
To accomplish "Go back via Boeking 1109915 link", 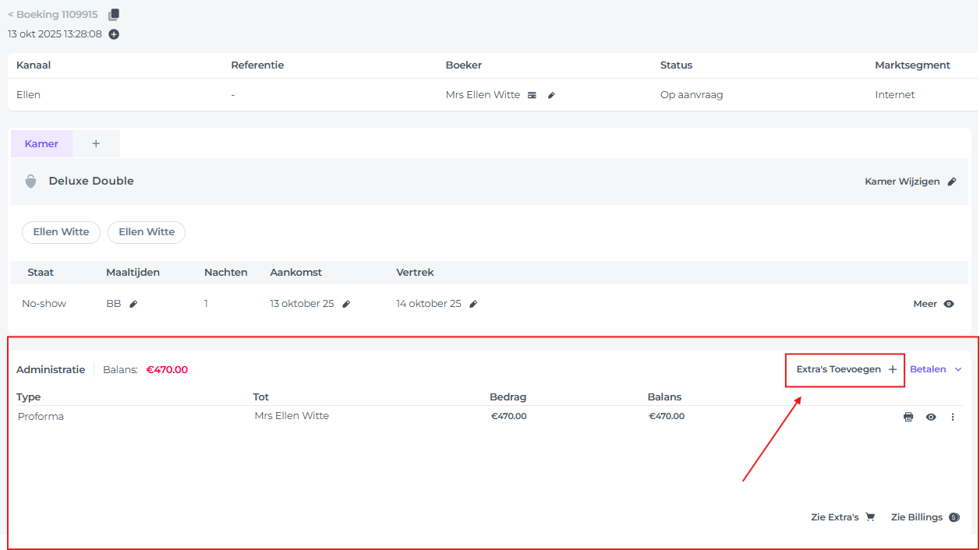I will click(x=53, y=15).
